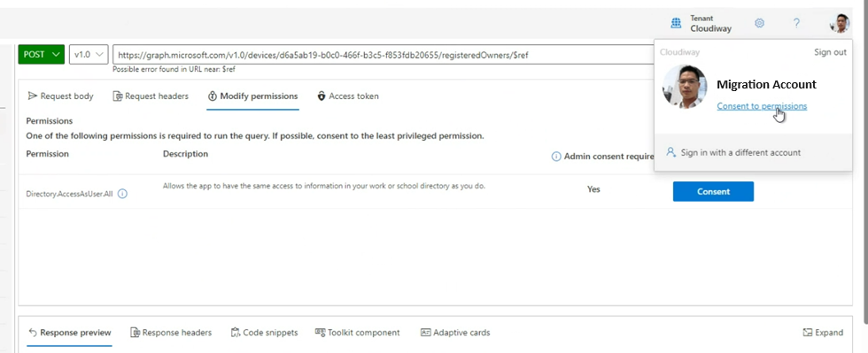The width and height of the screenshot is (868, 353).
Task: Click the 'Yes' admin consent value
Action: point(593,189)
